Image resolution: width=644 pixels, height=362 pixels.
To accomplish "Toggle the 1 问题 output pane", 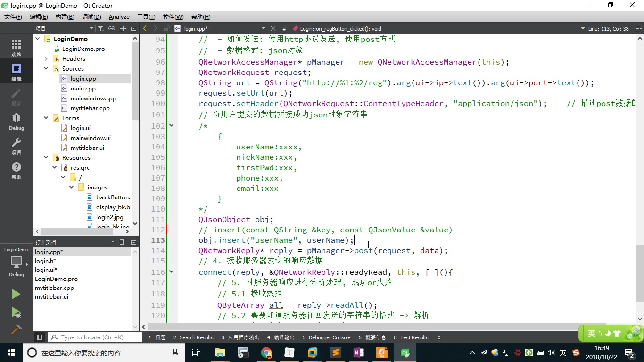I will pos(157,337).
